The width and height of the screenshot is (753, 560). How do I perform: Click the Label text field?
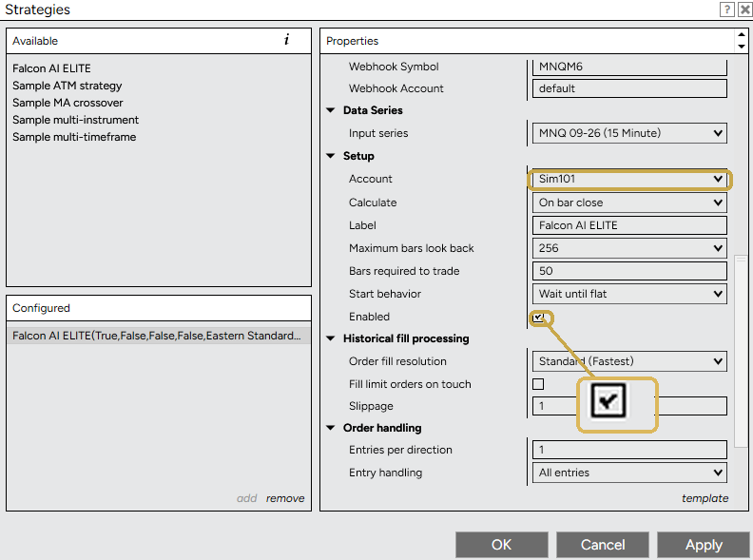tap(629, 225)
